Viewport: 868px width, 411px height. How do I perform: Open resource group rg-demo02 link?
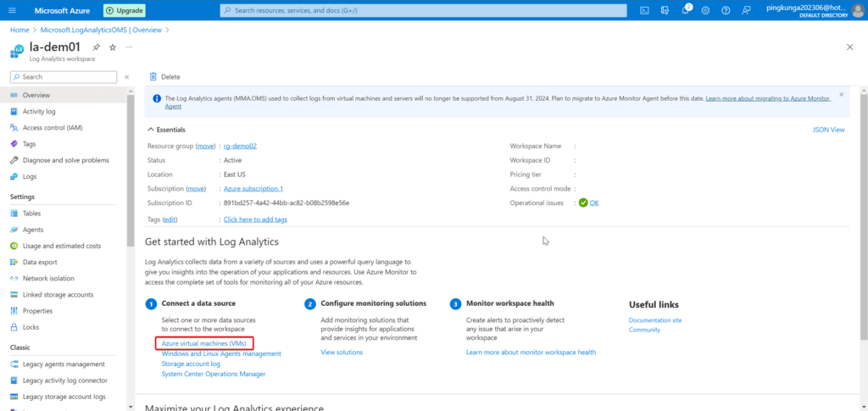tap(240, 146)
